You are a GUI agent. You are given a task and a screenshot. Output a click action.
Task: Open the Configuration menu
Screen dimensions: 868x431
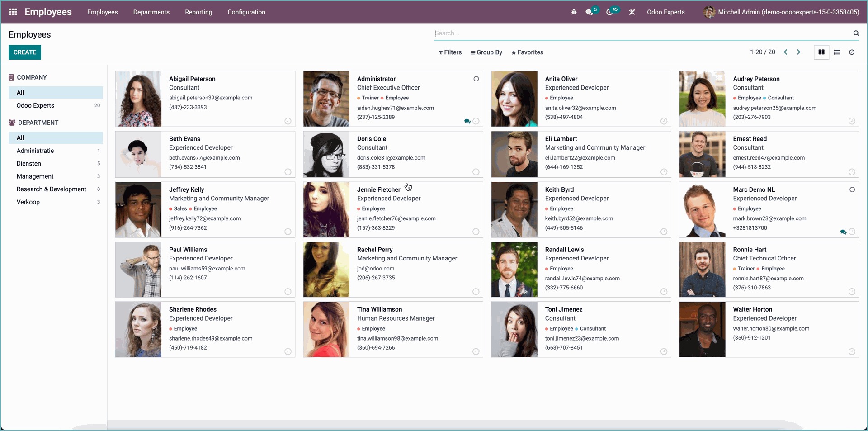point(246,12)
